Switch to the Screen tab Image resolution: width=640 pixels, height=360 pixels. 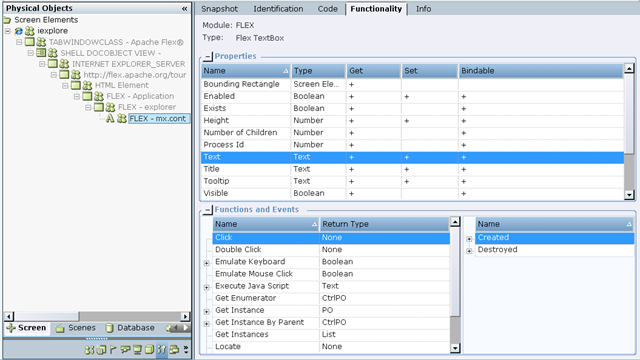click(27, 328)
